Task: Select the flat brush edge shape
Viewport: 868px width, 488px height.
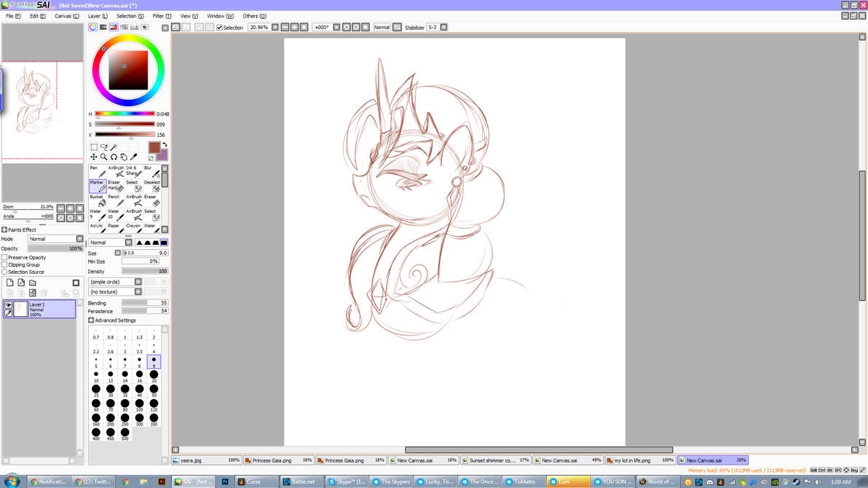Action: [x=164, y=243]
